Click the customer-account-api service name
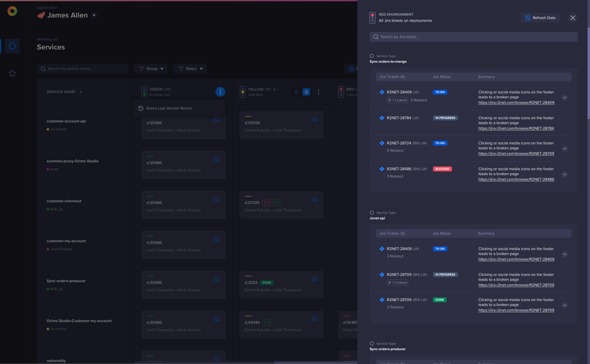 66,121
